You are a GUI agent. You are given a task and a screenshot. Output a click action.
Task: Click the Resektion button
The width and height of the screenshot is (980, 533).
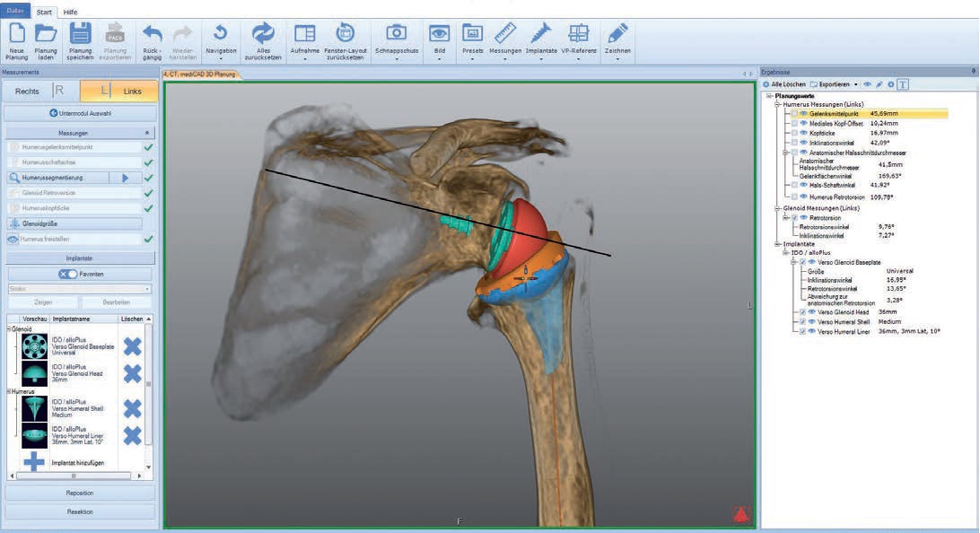80,511
